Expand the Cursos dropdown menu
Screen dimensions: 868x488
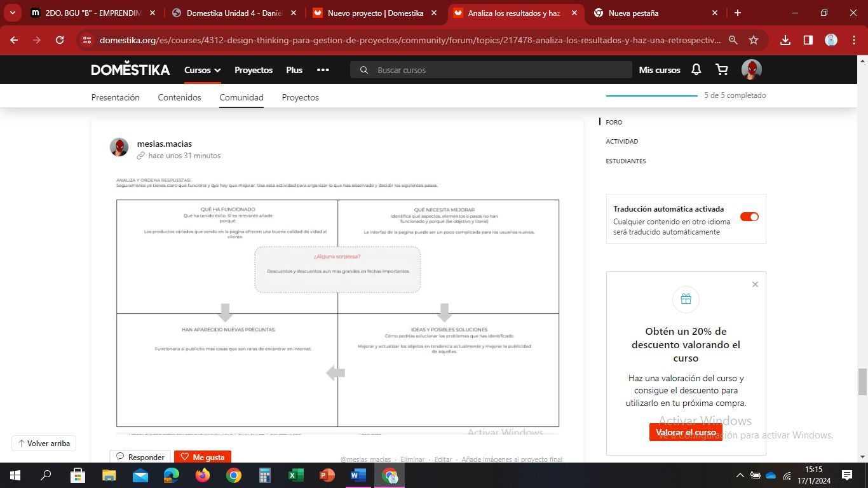coord(202,70)
